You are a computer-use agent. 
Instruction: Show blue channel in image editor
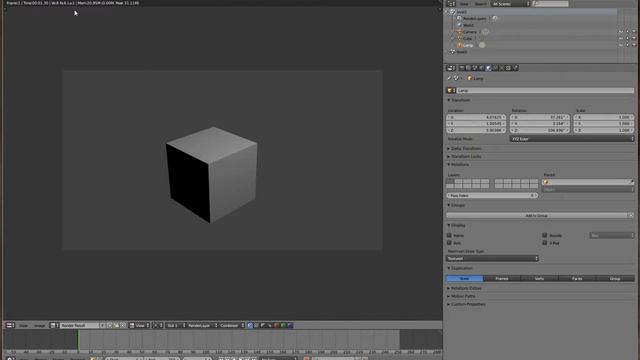click(290, 325)
